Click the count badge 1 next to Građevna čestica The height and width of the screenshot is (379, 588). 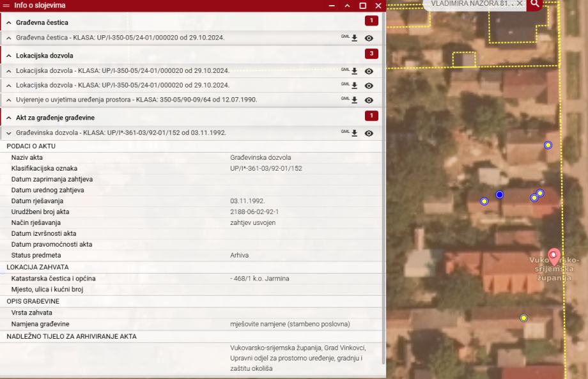(x=371, y=20)
